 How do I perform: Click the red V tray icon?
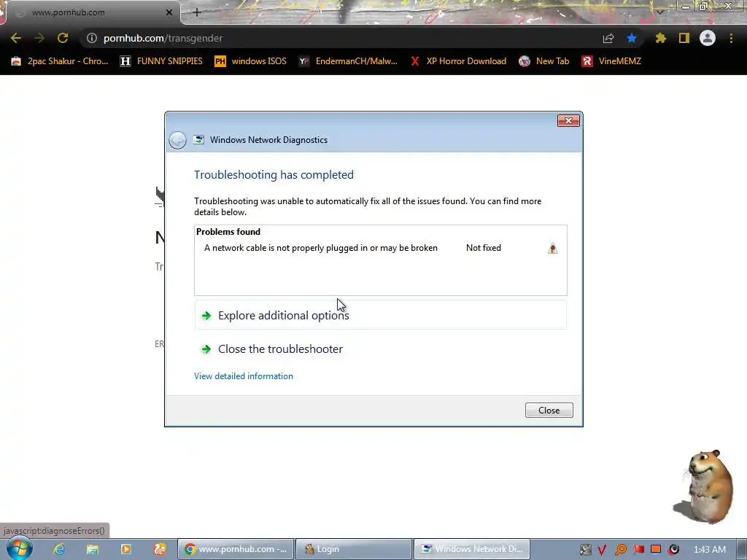[602, 550]
